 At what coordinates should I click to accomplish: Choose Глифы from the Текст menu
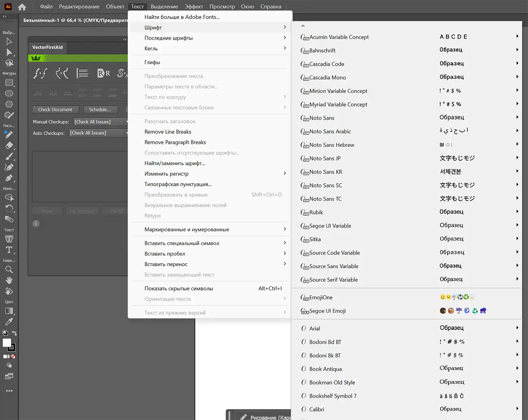(x=152, y=62)
